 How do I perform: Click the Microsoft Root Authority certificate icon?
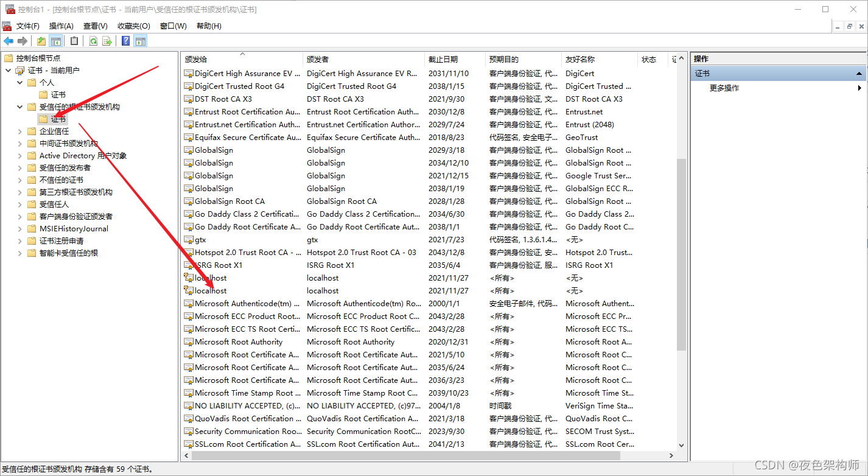[x=189, y=341]
